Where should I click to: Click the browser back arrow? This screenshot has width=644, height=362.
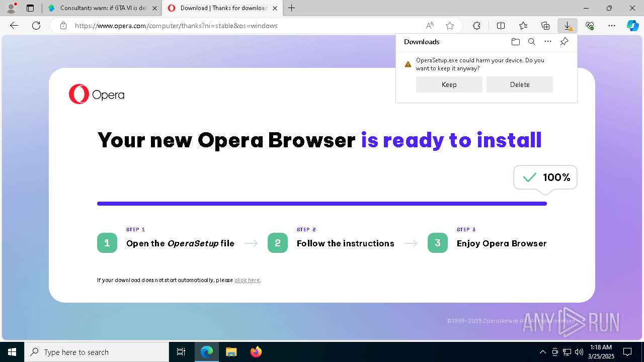(x=14, y=26)
